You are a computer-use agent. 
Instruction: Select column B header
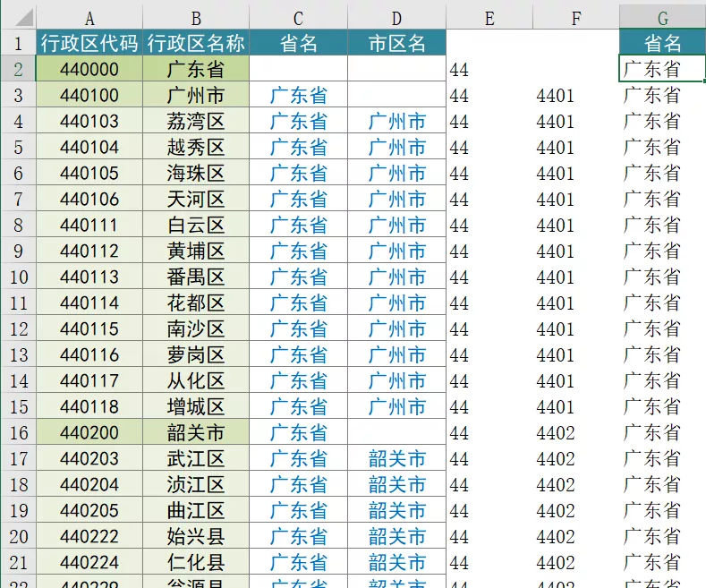point(196,18)
